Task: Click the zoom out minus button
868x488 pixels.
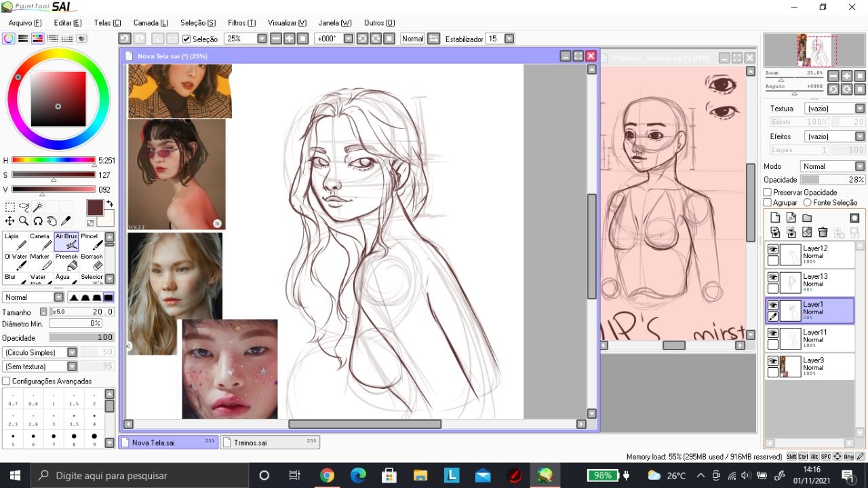Action: click(x=276, y=39)
